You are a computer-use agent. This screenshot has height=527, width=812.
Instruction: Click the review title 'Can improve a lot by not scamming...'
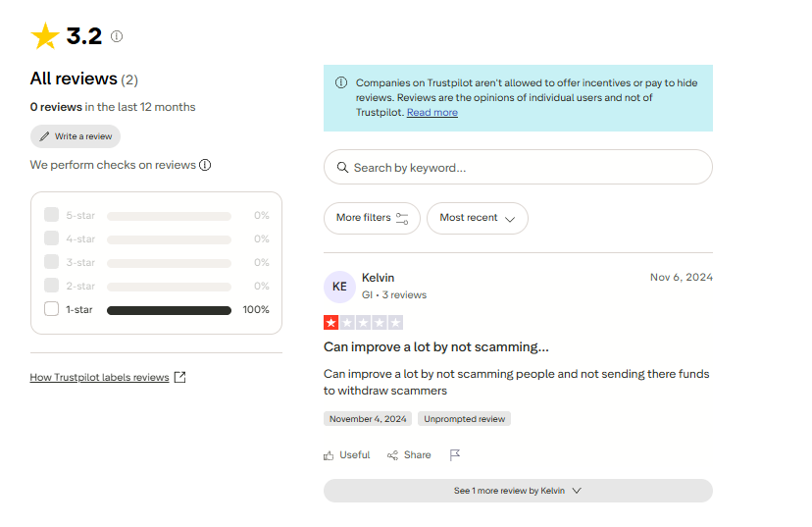point(436,346)
